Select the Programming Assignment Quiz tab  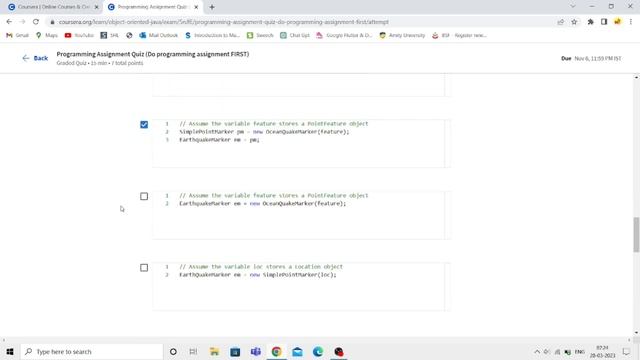[152, 7]
